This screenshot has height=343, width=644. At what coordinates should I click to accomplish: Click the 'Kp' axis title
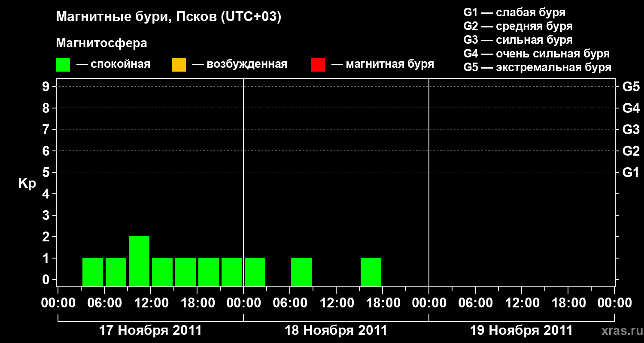27,184
